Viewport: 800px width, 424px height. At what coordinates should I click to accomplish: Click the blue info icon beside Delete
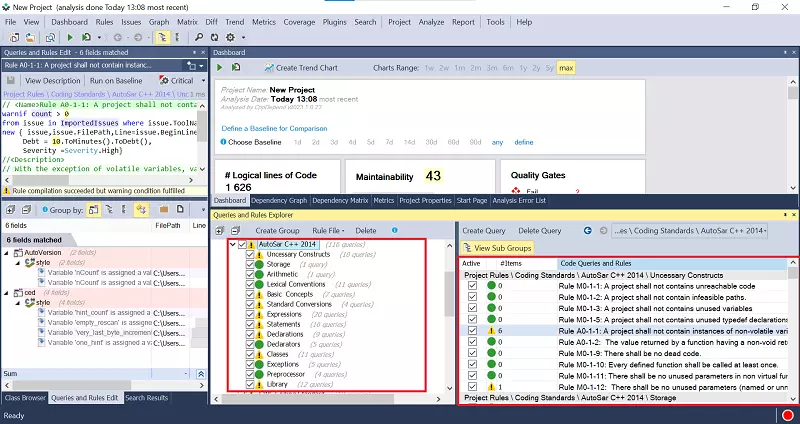coord(394,230)
